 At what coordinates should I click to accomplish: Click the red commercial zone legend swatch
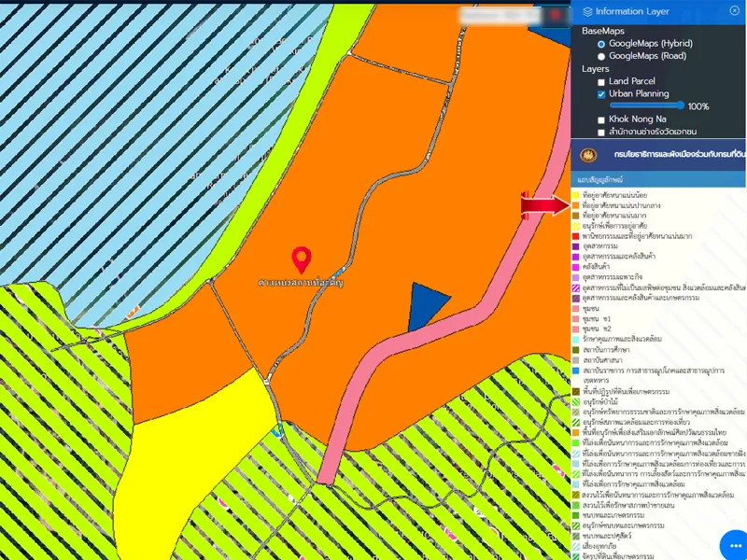pyautogui.click(x=576, y=235)
